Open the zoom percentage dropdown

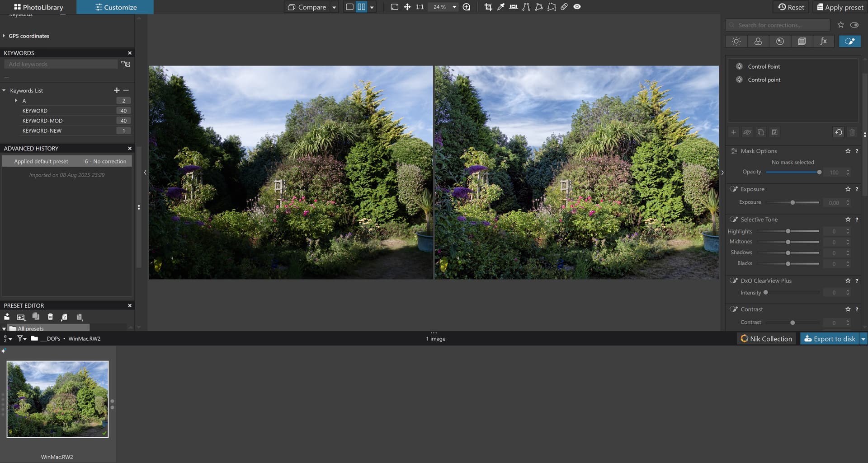pos(454,7)
